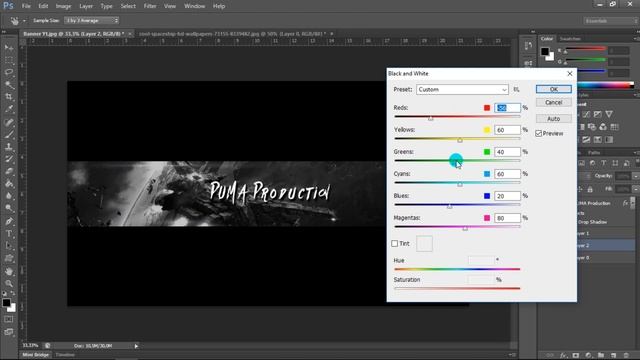The image size is (640, 360).
Task: Click the Blues slider handle
Action: (450, 207)
